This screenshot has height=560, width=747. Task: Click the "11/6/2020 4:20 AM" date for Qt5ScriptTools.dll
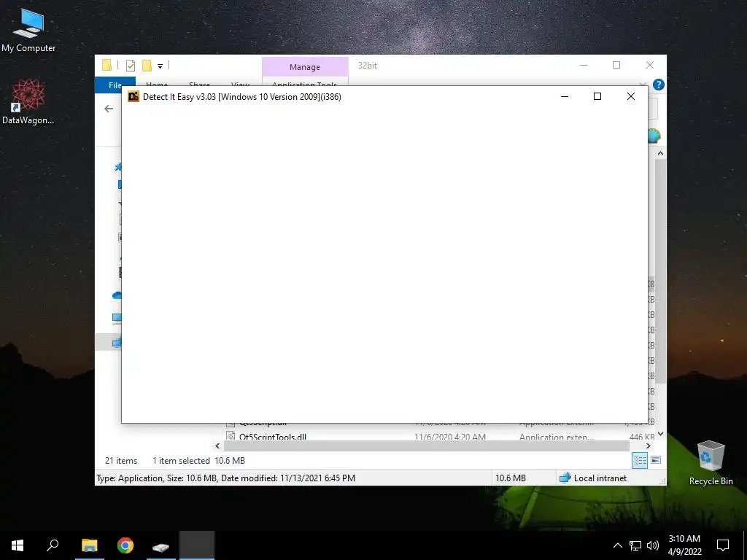(449, 437)
